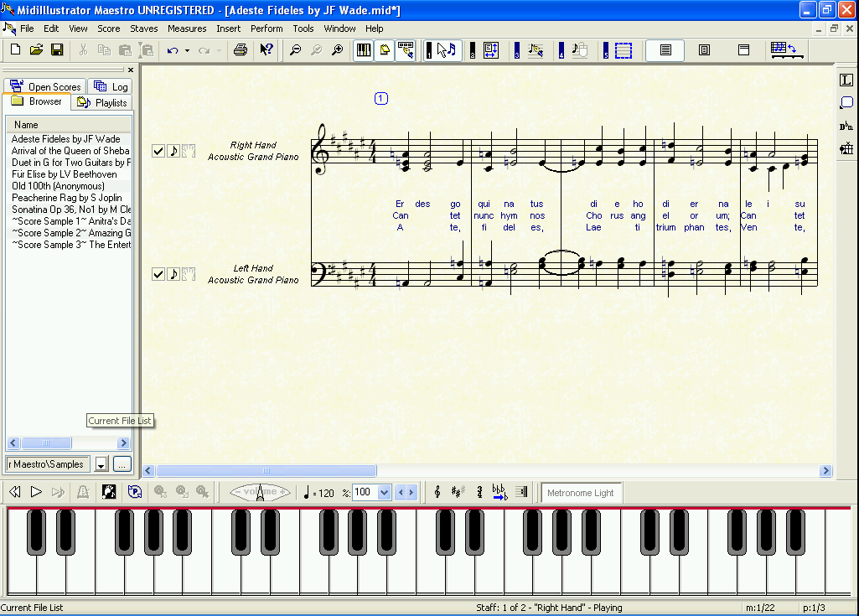
Task: Switch to scroll view layout icon
Action: (665, 50)
